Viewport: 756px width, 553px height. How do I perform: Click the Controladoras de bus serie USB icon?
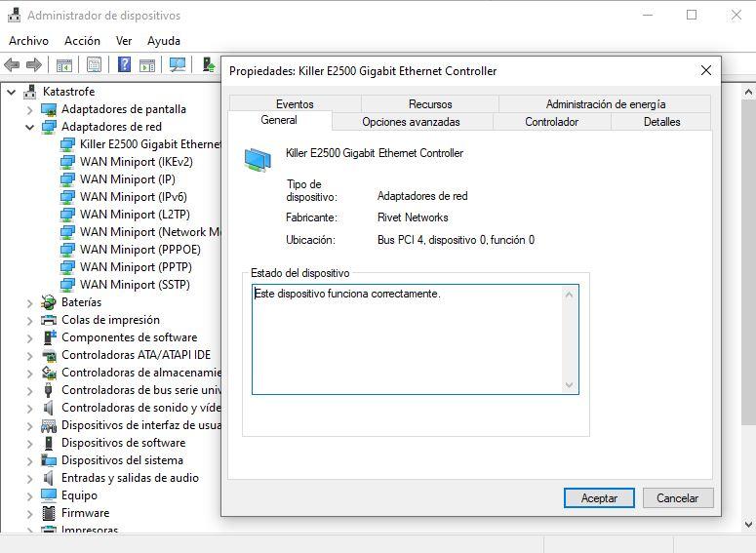pos(48,390)
